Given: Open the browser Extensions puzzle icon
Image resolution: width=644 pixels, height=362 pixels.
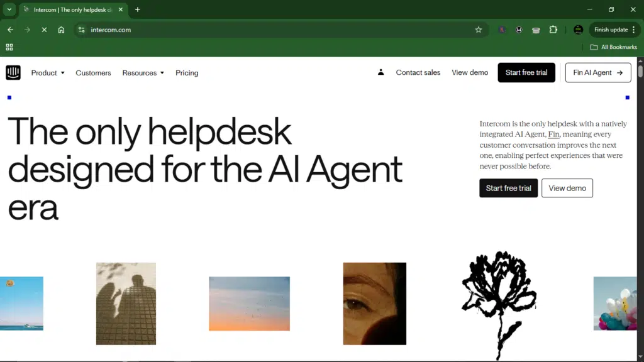Looking at the screenshot, I should tap(553, 30).
